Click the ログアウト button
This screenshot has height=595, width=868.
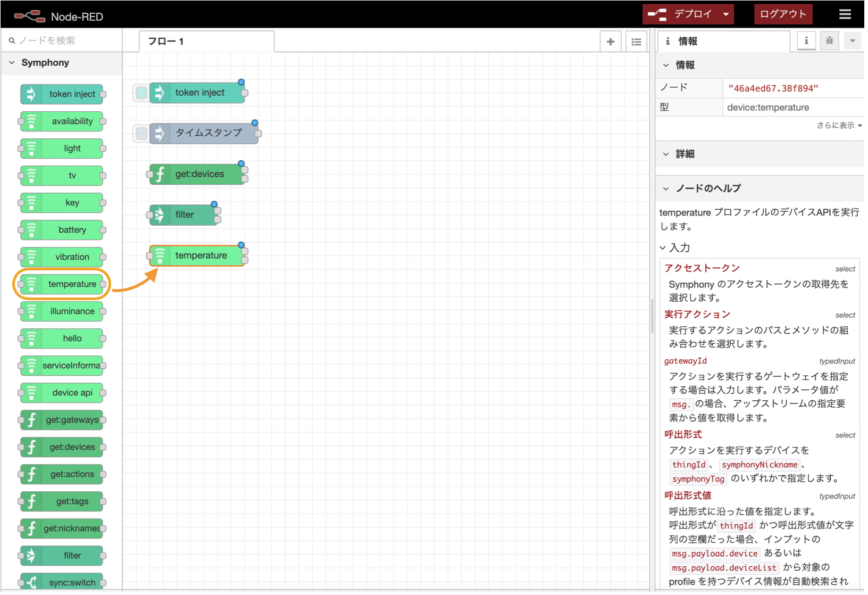(783, 14)
